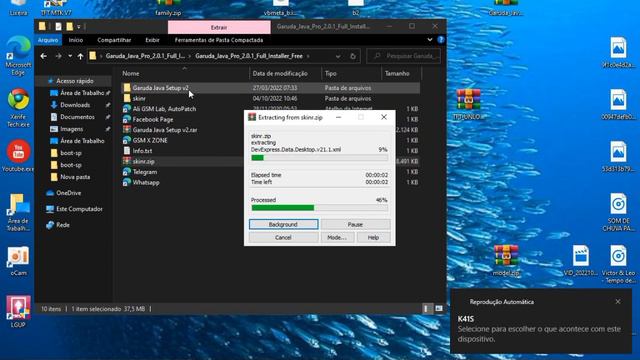
Task: Click Explorer forward navigation arrow
Action: [58, 56]
